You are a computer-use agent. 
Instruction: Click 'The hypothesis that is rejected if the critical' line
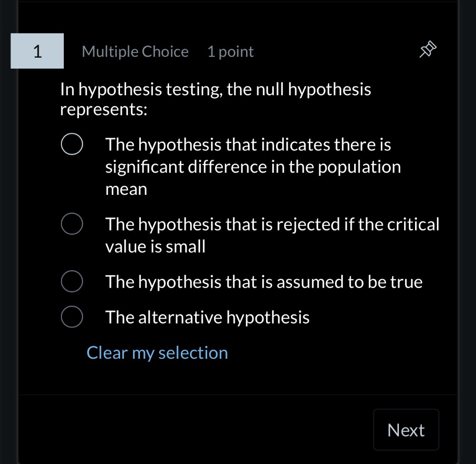point(272,224)
